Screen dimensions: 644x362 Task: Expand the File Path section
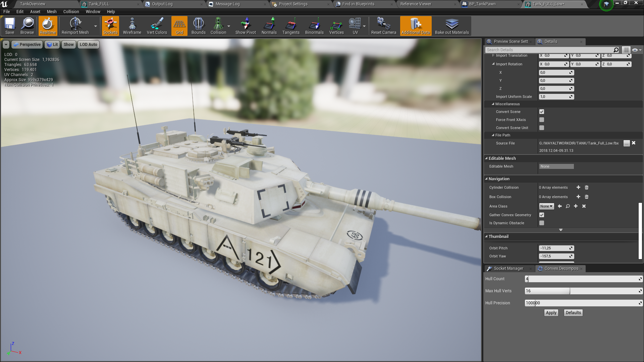pyautogui.click(x=493, y=135)
